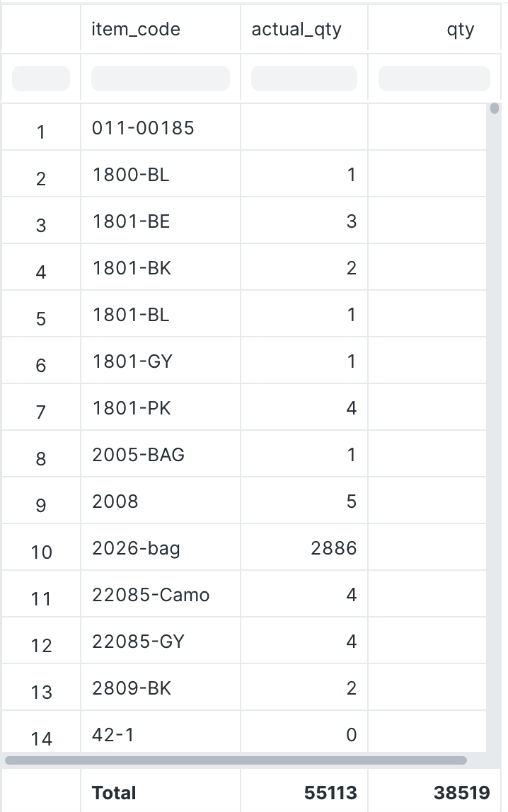Select the 2026-bag item cell

(161, 547)
